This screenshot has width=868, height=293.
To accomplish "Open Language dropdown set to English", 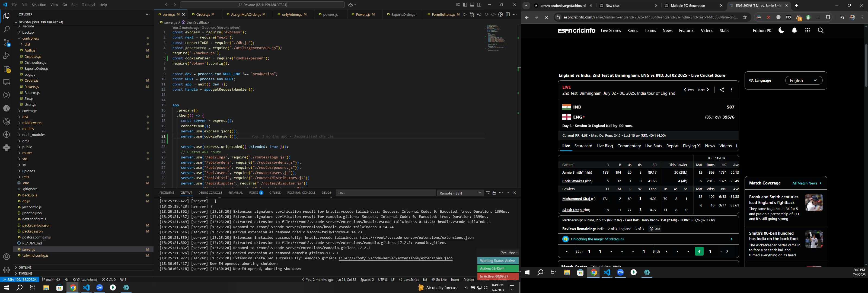I will coord(803,81).
